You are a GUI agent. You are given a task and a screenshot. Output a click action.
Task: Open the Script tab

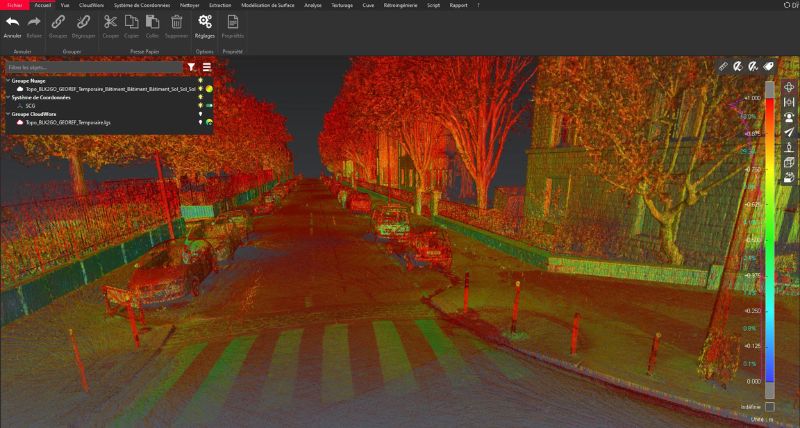(x=433, y=5)
